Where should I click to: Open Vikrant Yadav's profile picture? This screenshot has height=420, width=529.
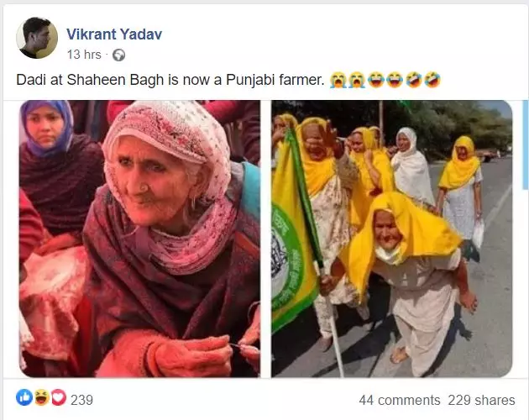click(x=37, y=38)
